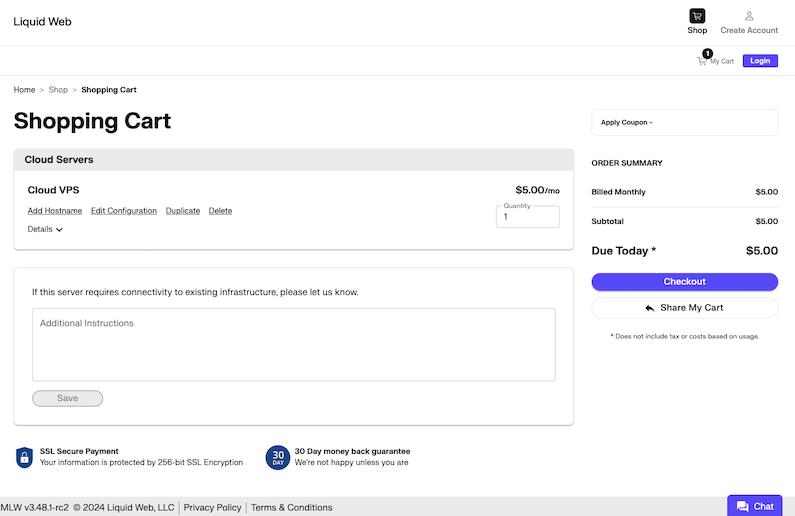
Task: Click the Login button
Action: coord(760,61)
